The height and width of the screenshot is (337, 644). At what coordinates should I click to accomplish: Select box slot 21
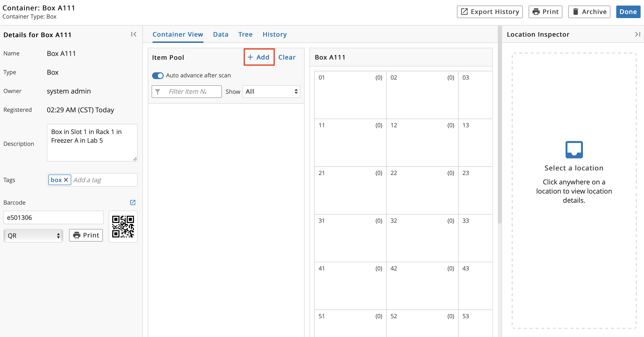click(350, 190)
